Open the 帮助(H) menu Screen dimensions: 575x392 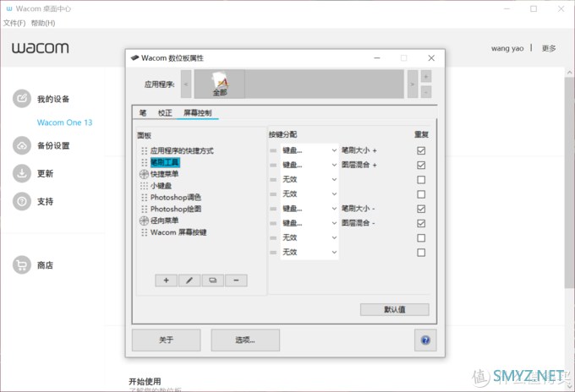click(43, 23)
